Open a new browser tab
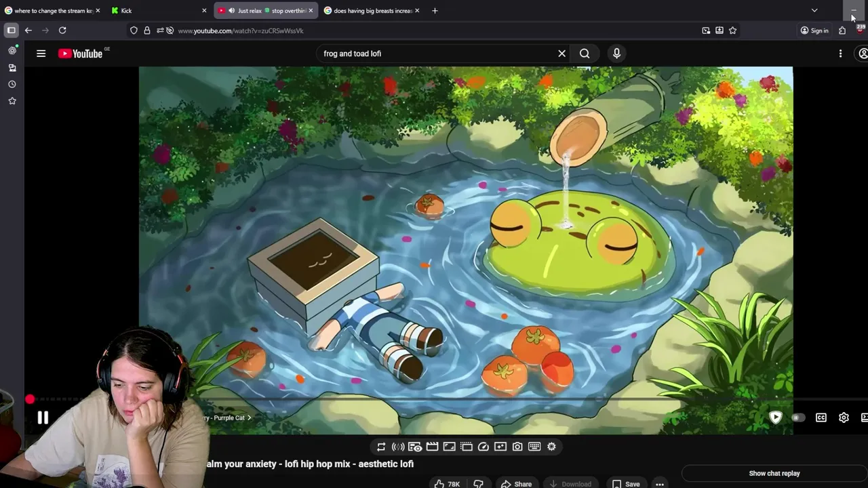This screenshot has width=868, height=488. click(435, 11)
